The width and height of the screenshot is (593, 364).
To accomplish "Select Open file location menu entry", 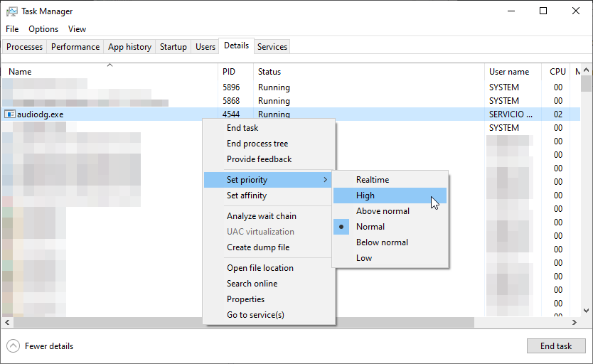I will pos(260,268).
